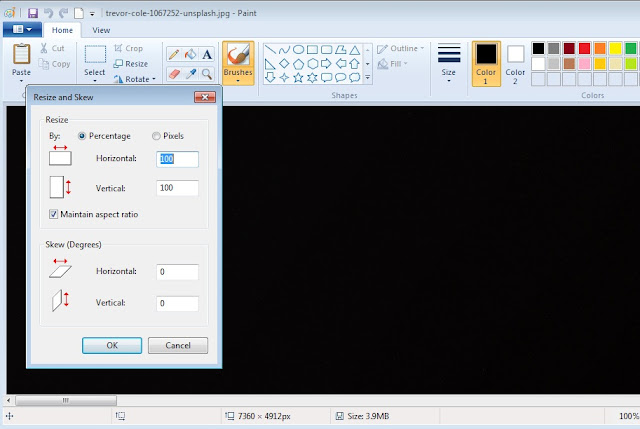Click the Paste clipboard icon
The image size is (640, 429).
click(21, 54)
